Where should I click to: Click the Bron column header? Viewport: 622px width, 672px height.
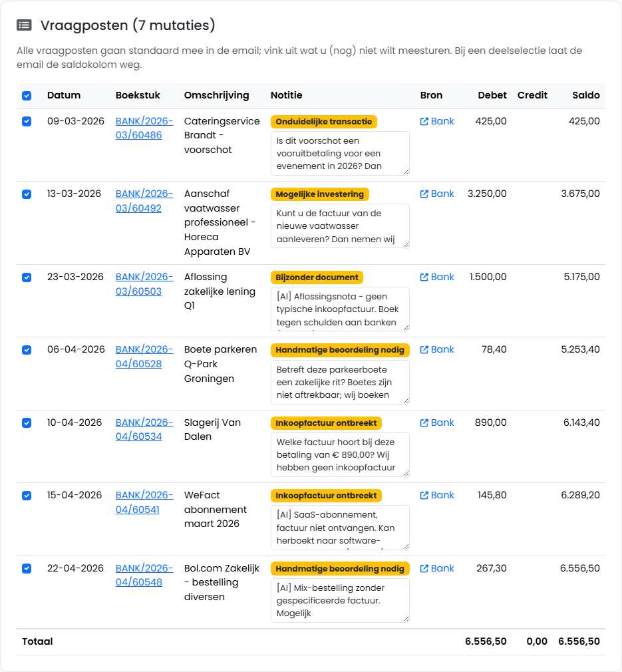point(431,95)
